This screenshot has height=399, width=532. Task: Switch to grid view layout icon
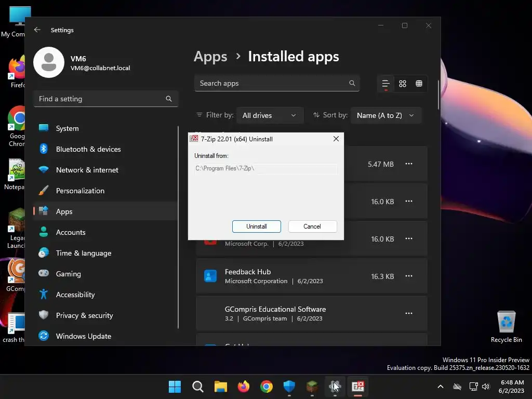click(403, 84)
